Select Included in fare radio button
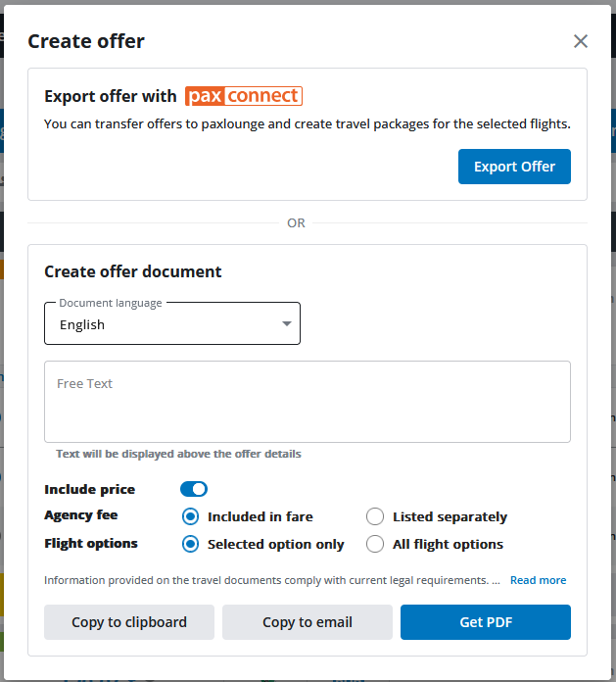Viewport: 616px width, 682px height. [191, 516]
